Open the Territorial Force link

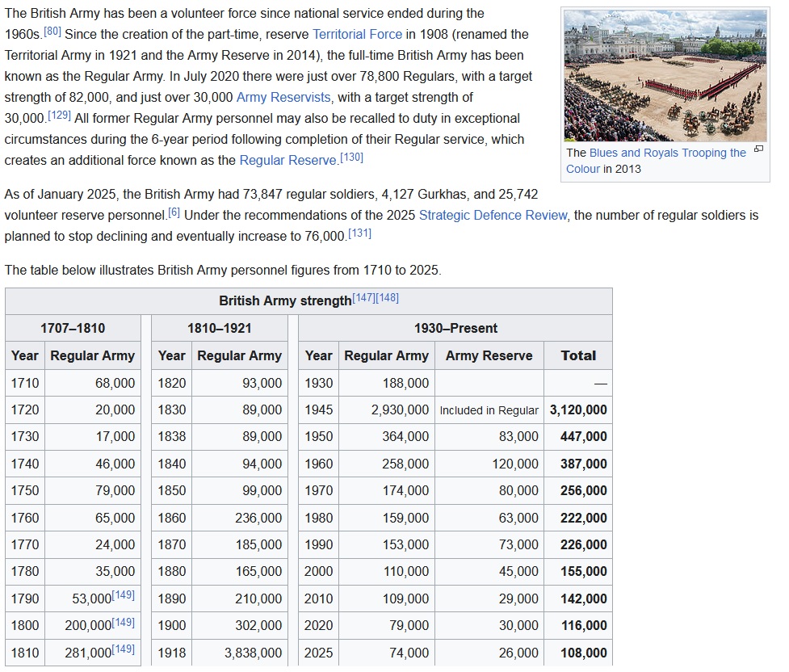click(357, 34)
